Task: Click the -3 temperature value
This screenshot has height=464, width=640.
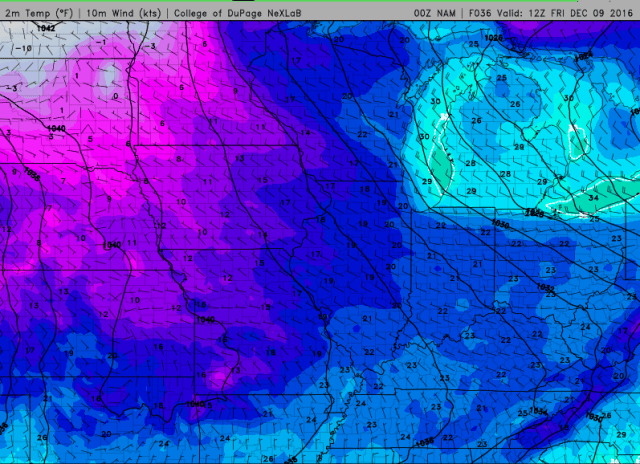Action: [x=150, y=46]
